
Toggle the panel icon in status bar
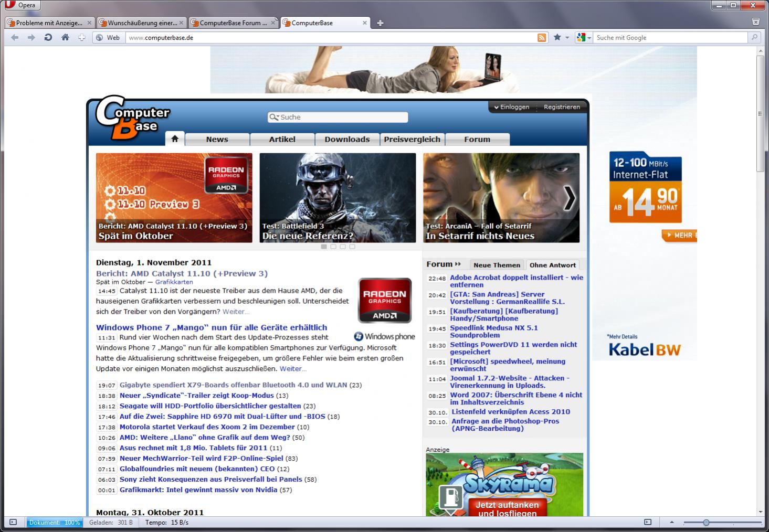(13, 523)
